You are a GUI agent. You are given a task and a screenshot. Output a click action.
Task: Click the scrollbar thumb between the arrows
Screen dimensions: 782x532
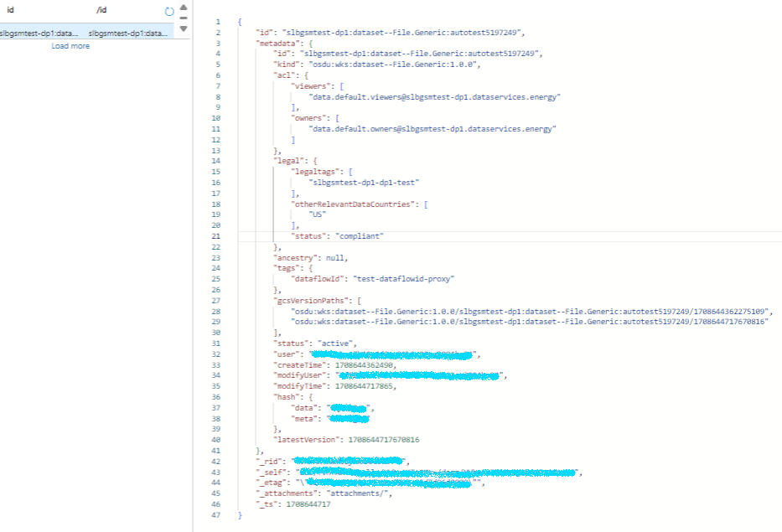(184, 18)
